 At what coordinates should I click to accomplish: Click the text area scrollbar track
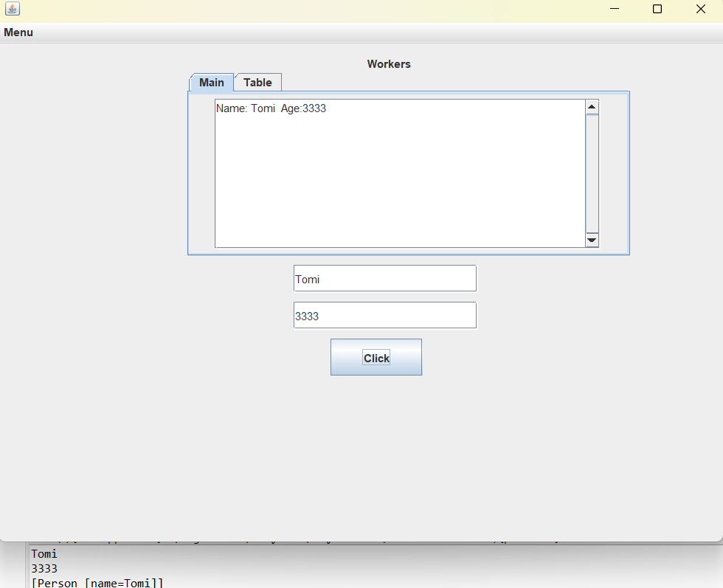coord(592,173)
